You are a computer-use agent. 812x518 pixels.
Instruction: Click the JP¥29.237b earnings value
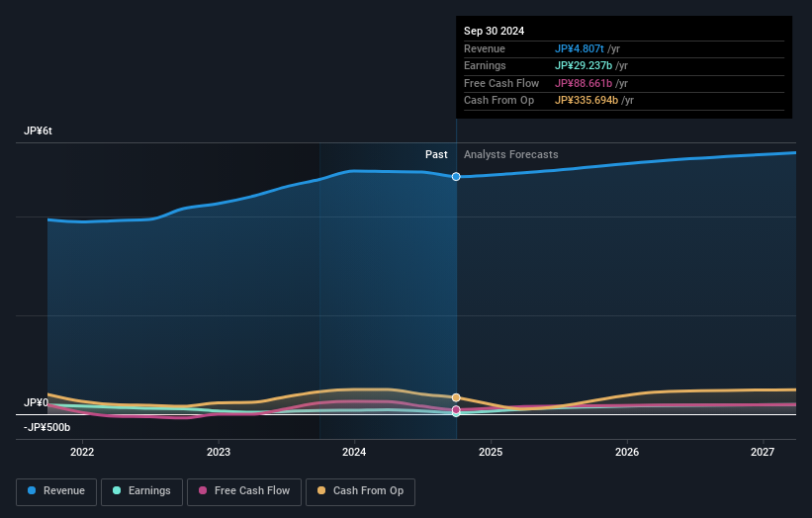[584, 65]
